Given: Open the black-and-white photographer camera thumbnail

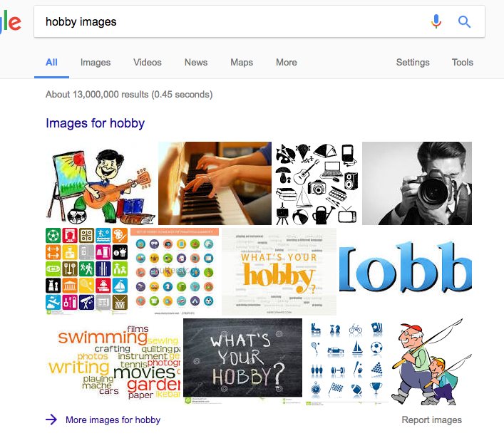Looking at the screenshot, I should pos(417,183).
